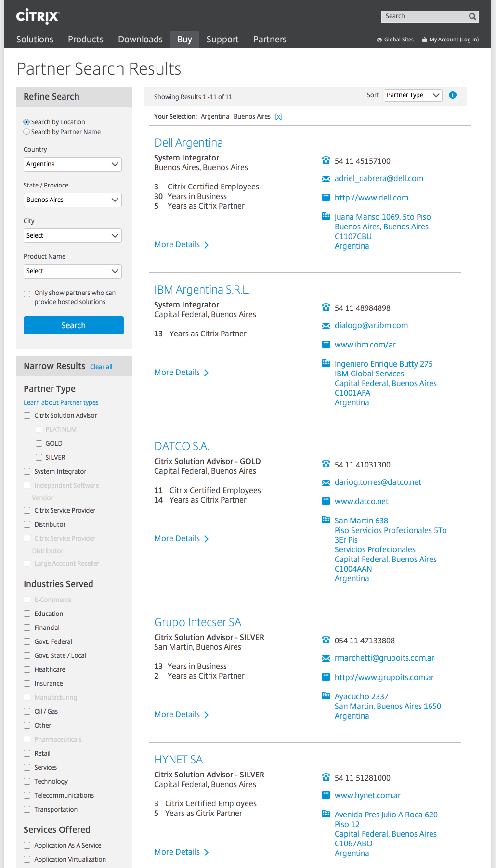
Task: Open the Product Name dropdown
Action: click(x=73, y=271)
